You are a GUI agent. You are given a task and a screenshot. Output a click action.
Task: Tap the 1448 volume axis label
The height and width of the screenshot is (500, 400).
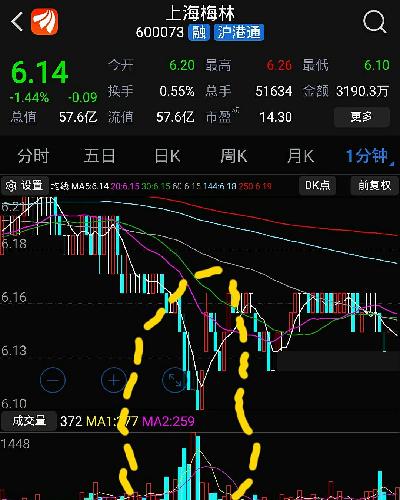tap(15, 444)
